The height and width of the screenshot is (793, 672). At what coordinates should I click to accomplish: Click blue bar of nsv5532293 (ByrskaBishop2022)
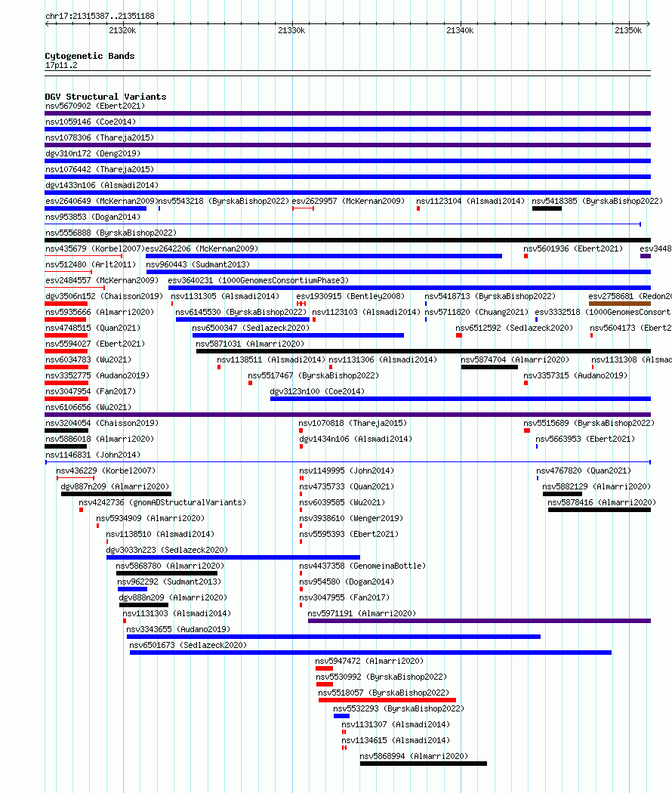(341, 716)
